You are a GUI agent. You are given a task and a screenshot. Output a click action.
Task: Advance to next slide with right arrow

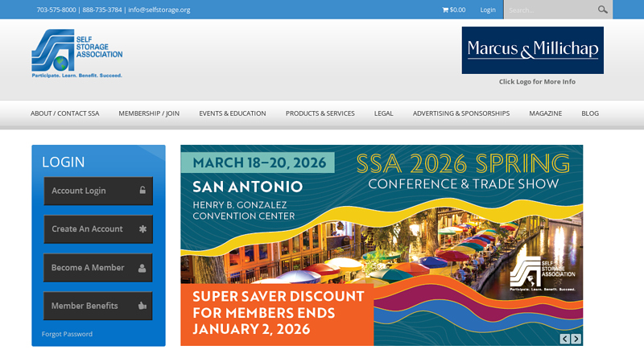click(576, 339)
